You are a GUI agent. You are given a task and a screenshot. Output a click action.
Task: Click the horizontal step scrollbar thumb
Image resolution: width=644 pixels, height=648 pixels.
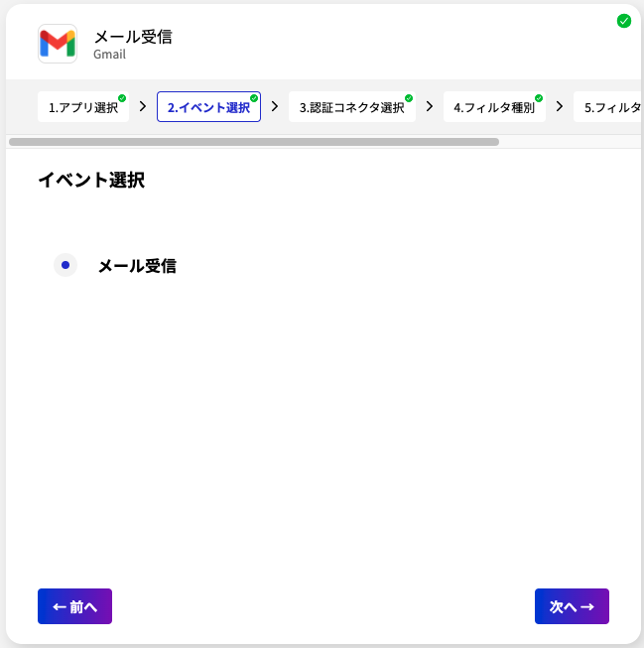(x=254, y=142)
